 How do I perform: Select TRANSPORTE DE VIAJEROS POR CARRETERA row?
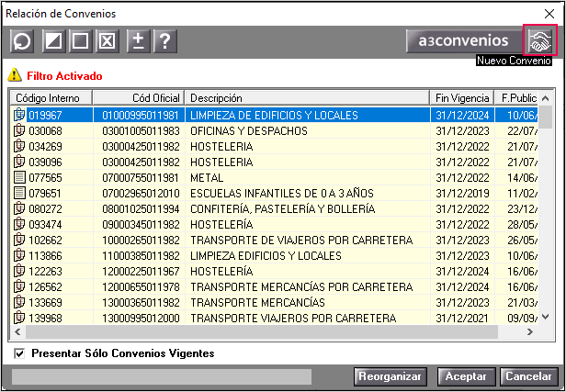click(275, 240)
